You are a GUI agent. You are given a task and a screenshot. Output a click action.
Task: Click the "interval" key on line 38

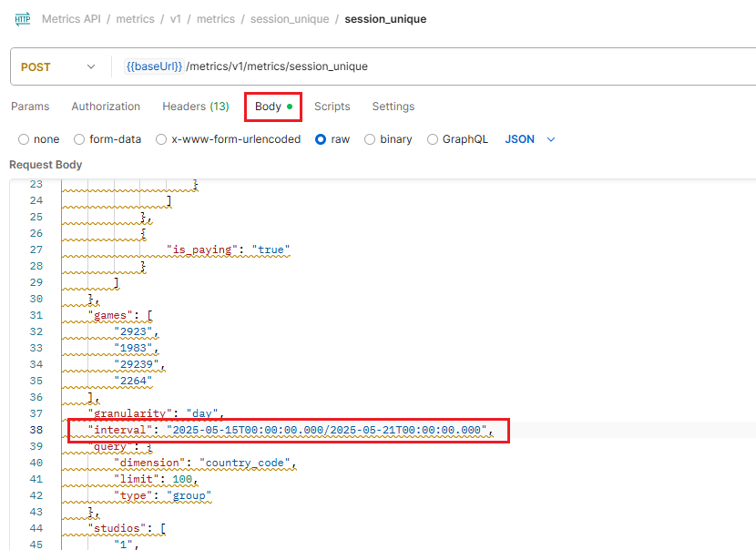tap(120, 430)
